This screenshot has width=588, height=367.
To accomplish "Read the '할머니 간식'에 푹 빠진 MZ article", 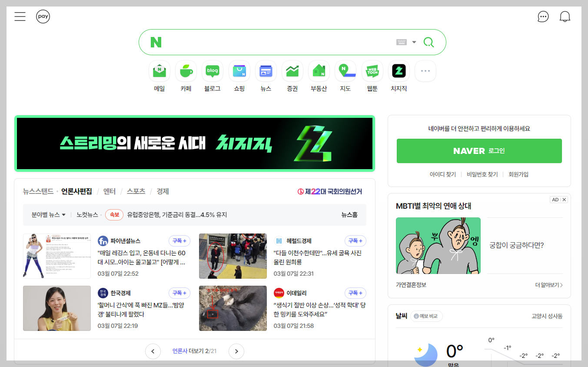I will [141, 310].
